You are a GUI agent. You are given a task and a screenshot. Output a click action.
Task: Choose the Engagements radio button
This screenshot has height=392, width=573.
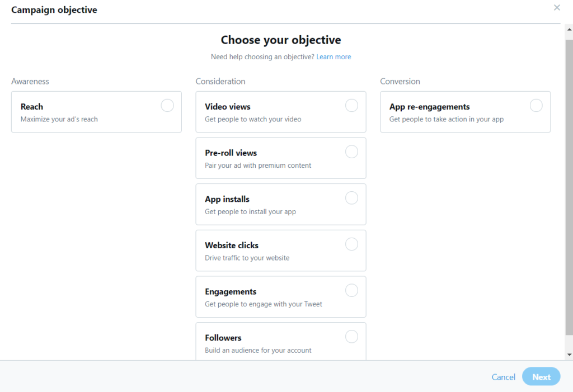click(351, 290)
